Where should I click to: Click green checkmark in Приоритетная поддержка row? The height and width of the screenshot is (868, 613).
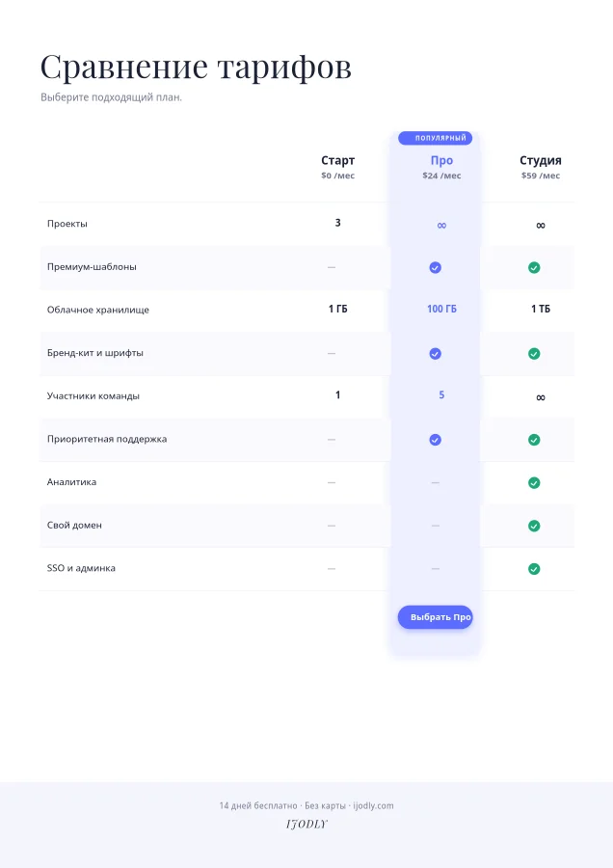pos(534,440)
